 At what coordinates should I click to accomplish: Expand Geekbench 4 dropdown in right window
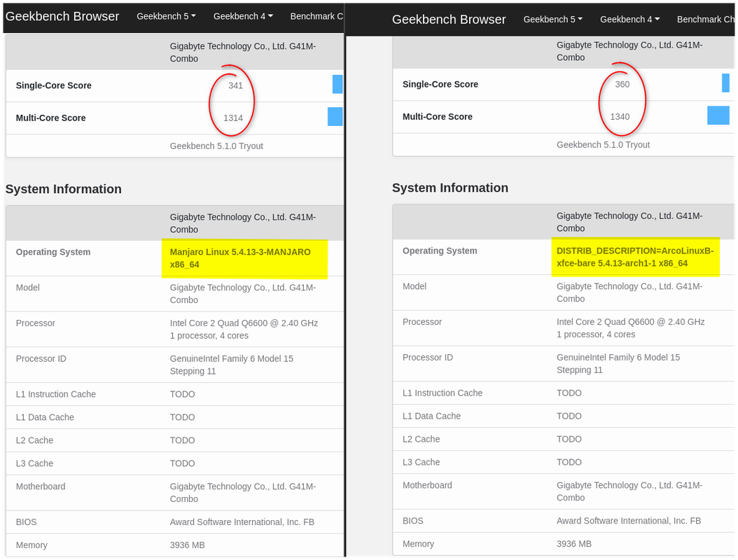(x=629, y=20)
